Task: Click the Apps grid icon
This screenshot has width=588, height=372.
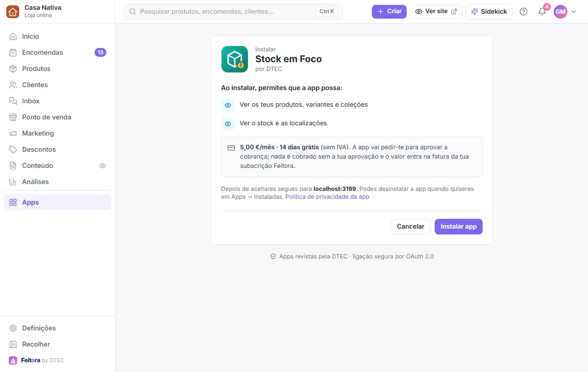Action: pos(13,202)
